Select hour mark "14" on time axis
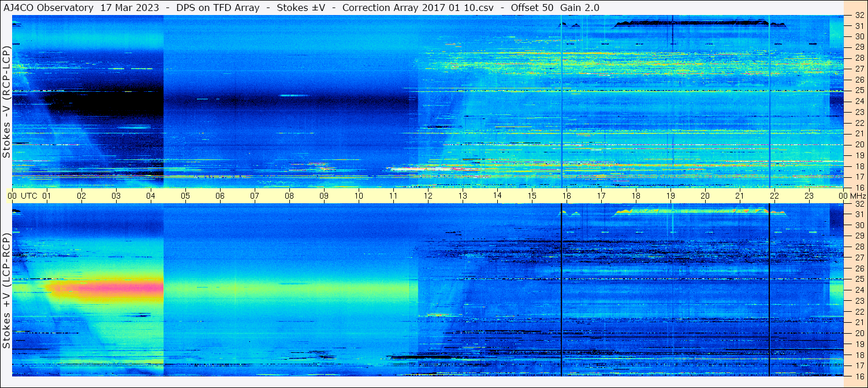The height and width of the screenshot is (388, 868). pos(497,196)
